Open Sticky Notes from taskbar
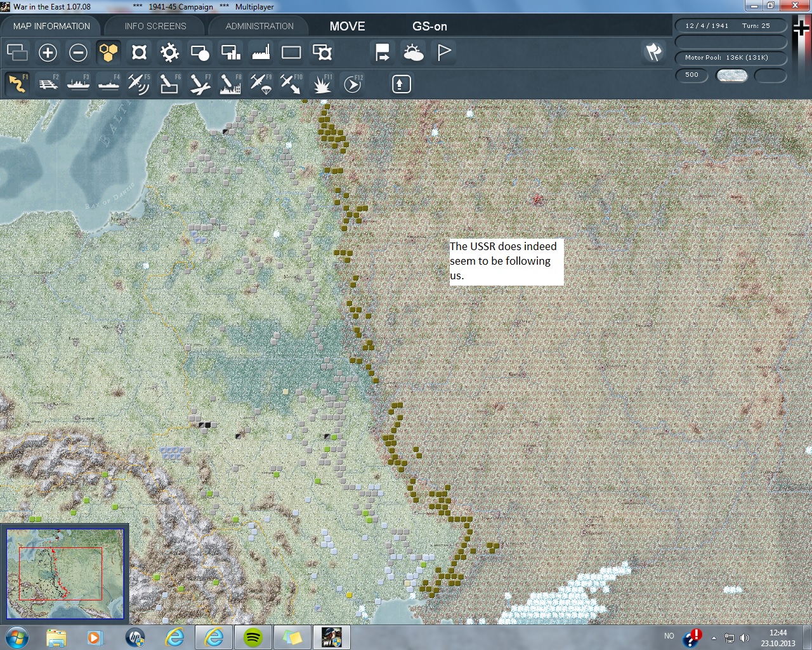The image size is (812, 650). click(x=292, y=637)
